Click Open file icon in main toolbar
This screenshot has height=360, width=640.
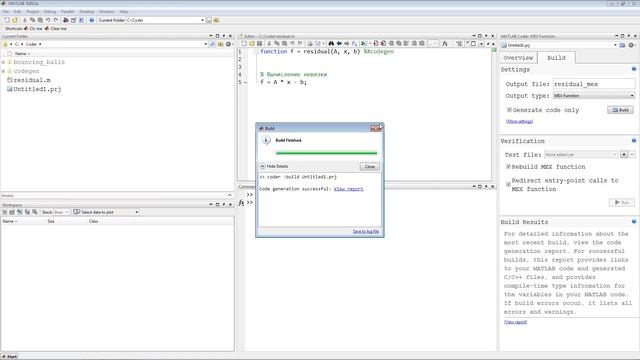tap(15, 20)
